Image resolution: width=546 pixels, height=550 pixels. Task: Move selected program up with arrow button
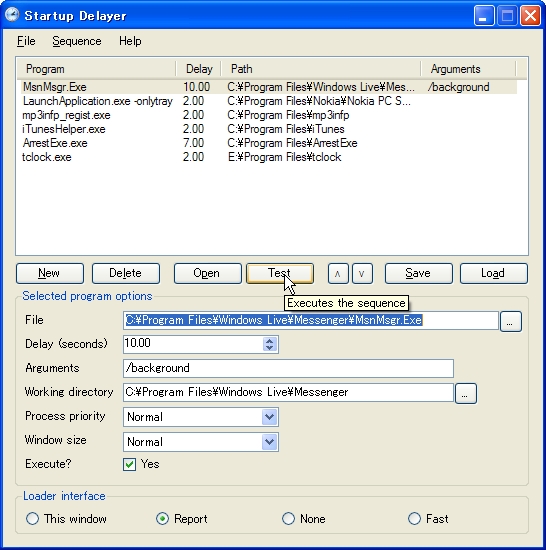click(338, 273)
